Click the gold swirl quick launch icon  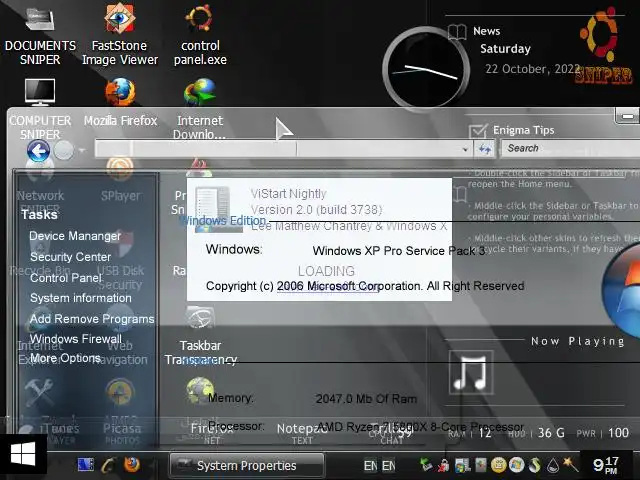[109, 465]
